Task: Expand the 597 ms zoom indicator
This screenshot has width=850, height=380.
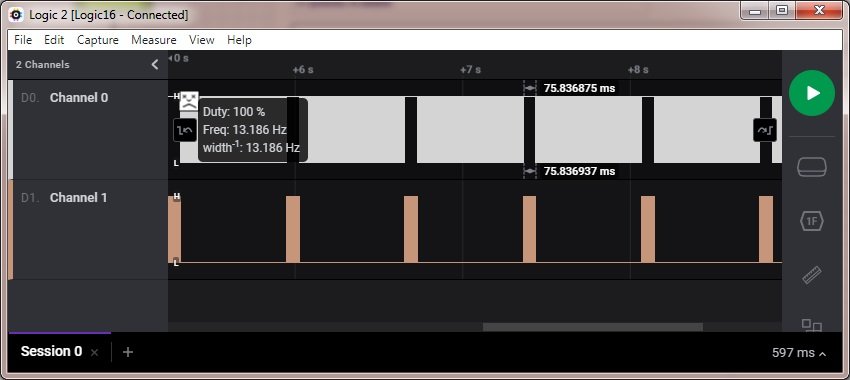Action: pyautogui.click(x=799, y=353)
